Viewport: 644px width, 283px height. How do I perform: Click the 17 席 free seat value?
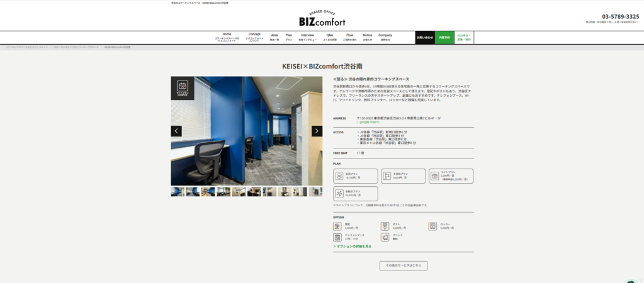(x=361, y=153)
